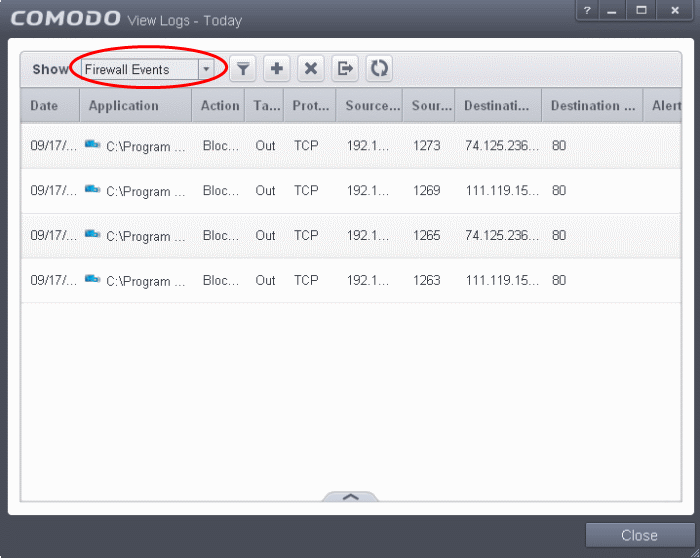Click the Ta... column header
This screenshot has height=558, width=700.
264,106
